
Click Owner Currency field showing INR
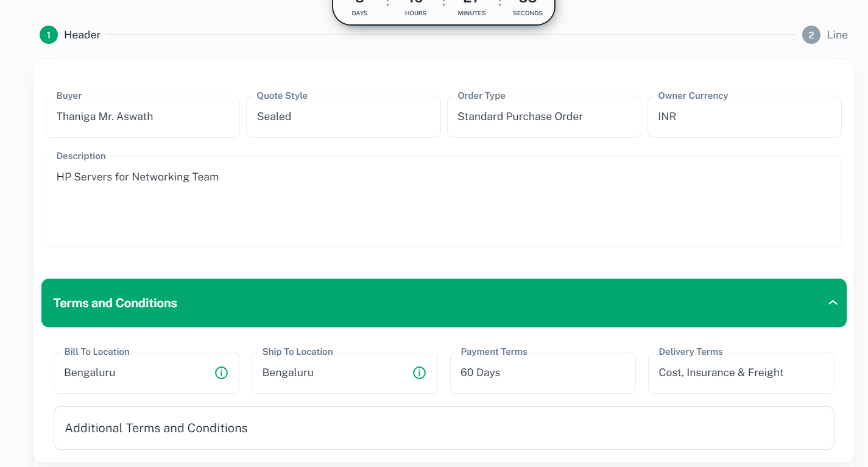coord(744,117)
